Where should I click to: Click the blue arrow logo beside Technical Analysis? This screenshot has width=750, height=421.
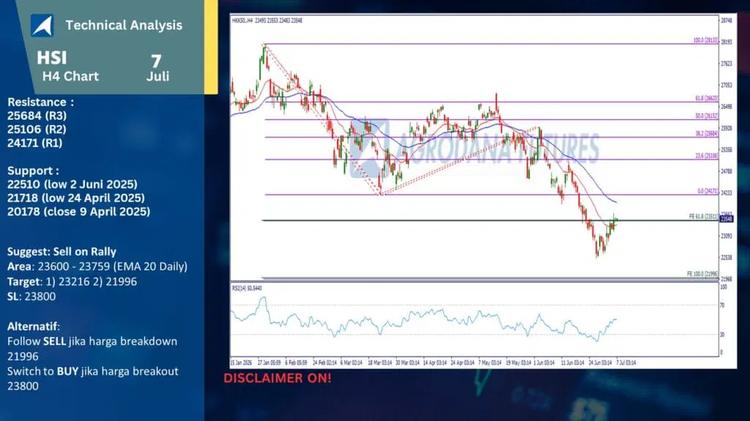point(42,25)
